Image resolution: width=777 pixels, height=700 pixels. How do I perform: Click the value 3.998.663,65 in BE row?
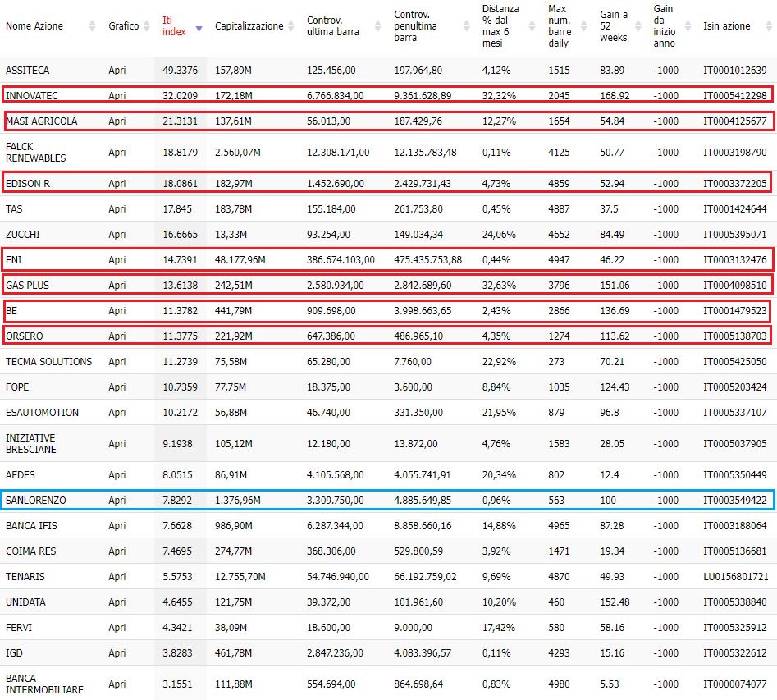click(x=423, y=311)
